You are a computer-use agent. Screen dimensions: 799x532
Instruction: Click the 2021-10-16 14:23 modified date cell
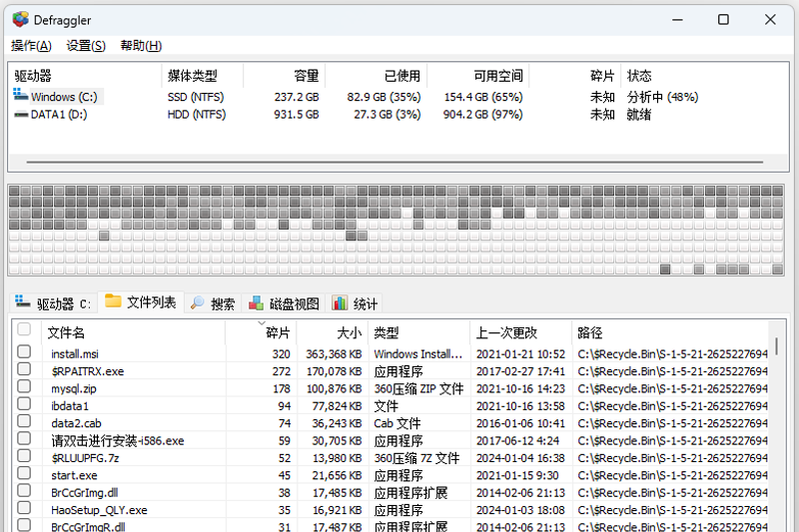point(520,388)
